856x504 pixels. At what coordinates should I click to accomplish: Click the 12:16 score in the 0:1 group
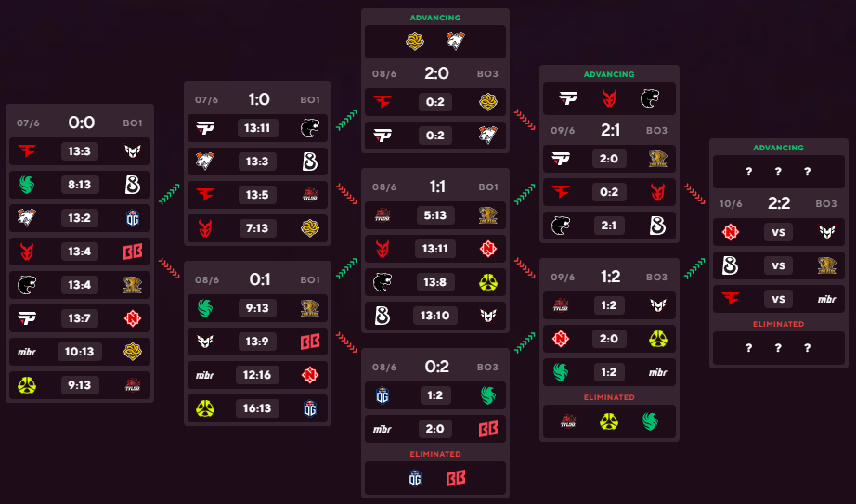(257, 375)
